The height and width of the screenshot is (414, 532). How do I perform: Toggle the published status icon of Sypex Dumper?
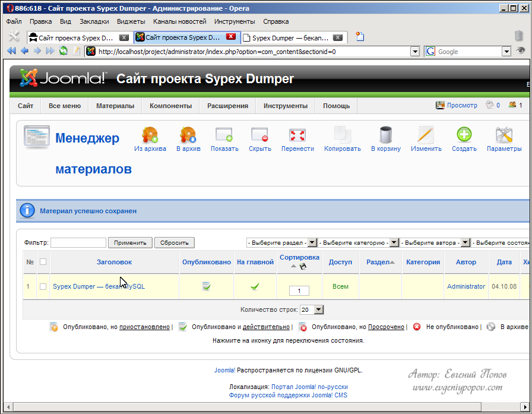206,286
